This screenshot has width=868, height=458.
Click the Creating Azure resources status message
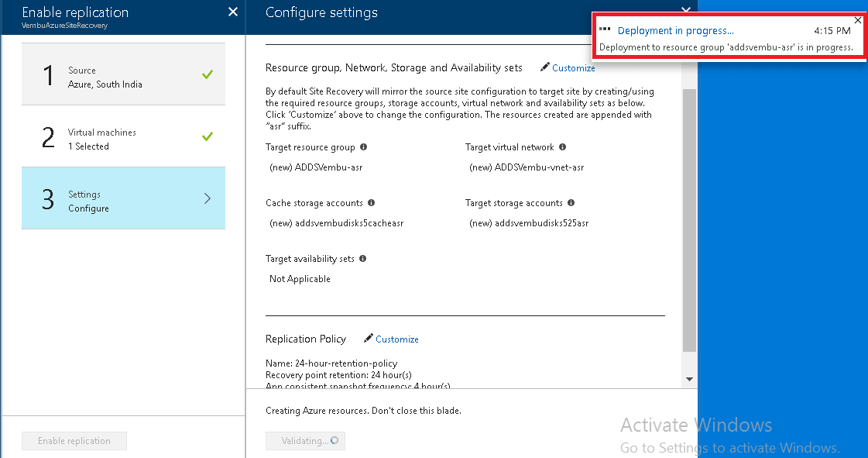coord(363,411)
